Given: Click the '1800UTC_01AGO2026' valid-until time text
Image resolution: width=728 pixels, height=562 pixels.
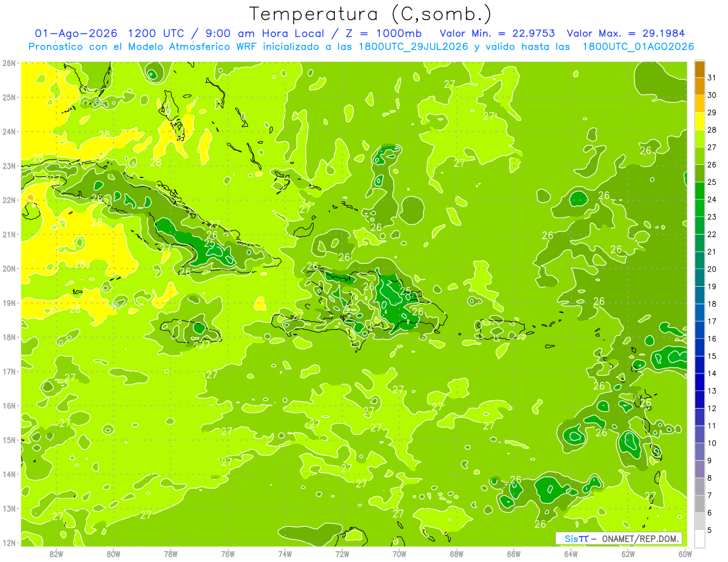Looking at the screenshot, I should click(638, 47).
